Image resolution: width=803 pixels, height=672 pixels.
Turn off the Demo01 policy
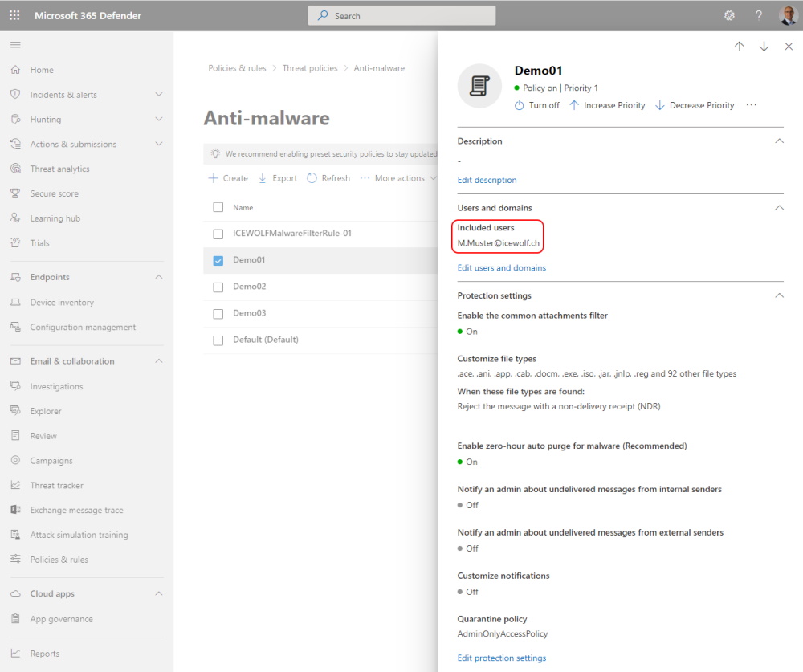pyautogui.click(x=536, y=105)
